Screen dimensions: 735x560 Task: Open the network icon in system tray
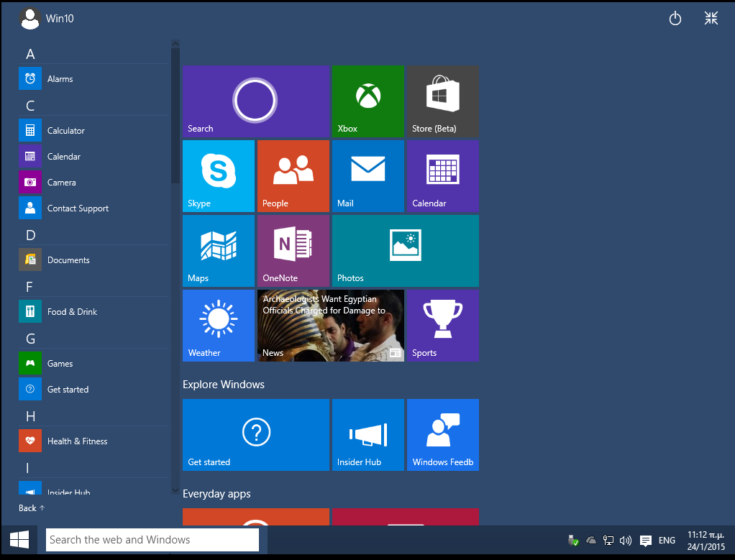tap(608, 541)
